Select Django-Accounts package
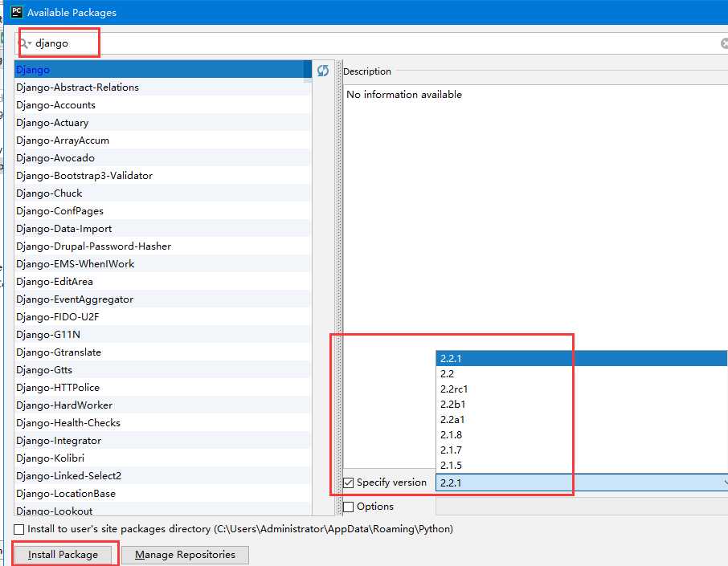 point(162,105)
